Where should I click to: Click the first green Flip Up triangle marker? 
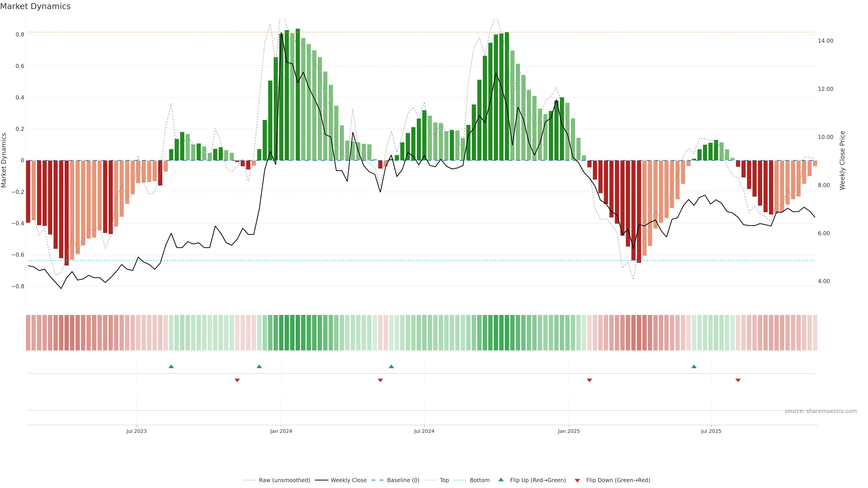pyautogui.click(x=171, y=366)
